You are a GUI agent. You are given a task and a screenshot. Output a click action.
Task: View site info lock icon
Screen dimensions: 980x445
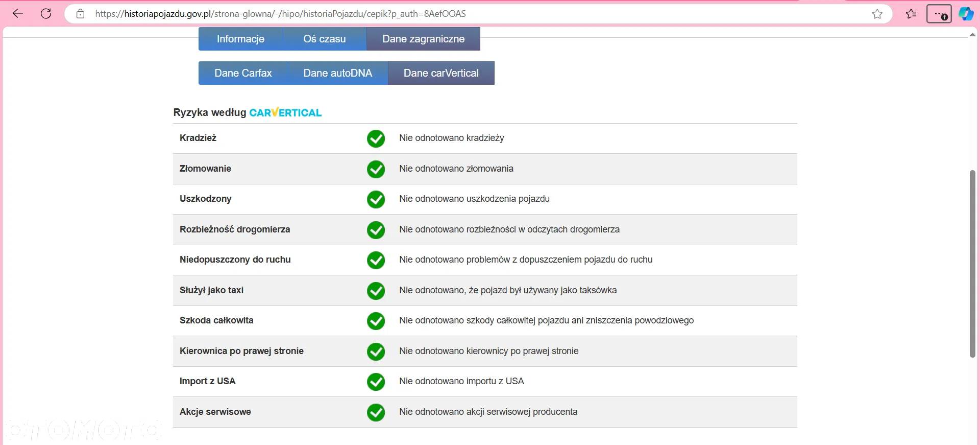point(80,14)
